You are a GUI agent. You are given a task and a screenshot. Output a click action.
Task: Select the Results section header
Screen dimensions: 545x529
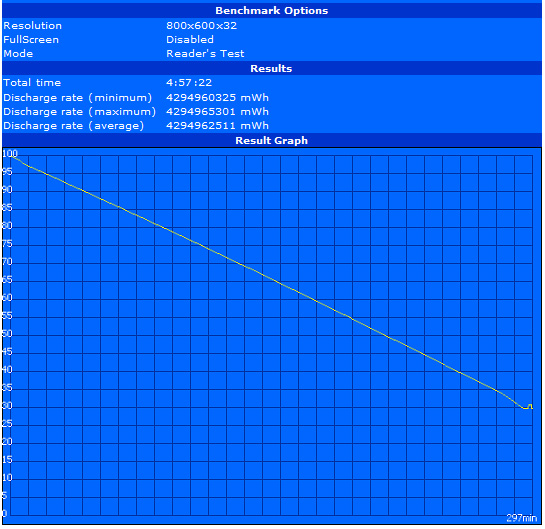tap(271, 68)
